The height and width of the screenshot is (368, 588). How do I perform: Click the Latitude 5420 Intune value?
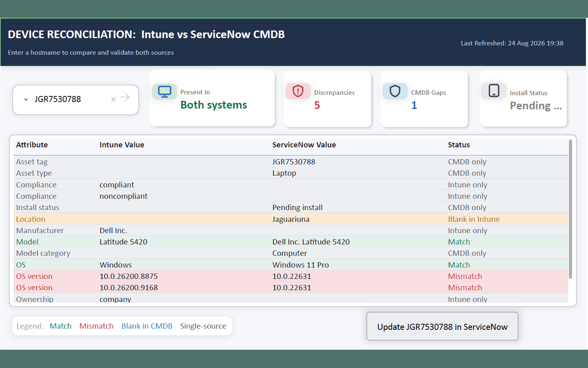coord(123,242)
